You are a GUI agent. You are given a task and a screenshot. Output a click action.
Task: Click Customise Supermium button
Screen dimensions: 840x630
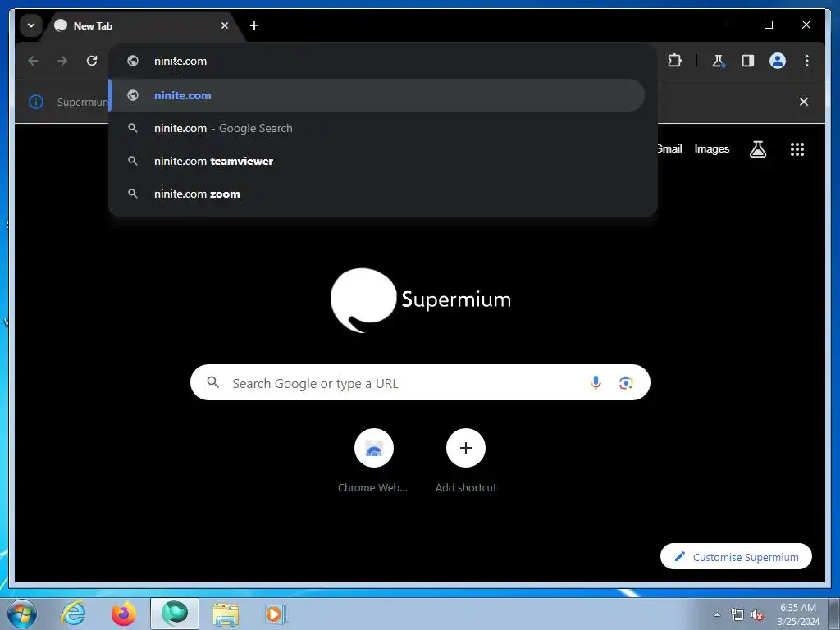coord(736,557)
